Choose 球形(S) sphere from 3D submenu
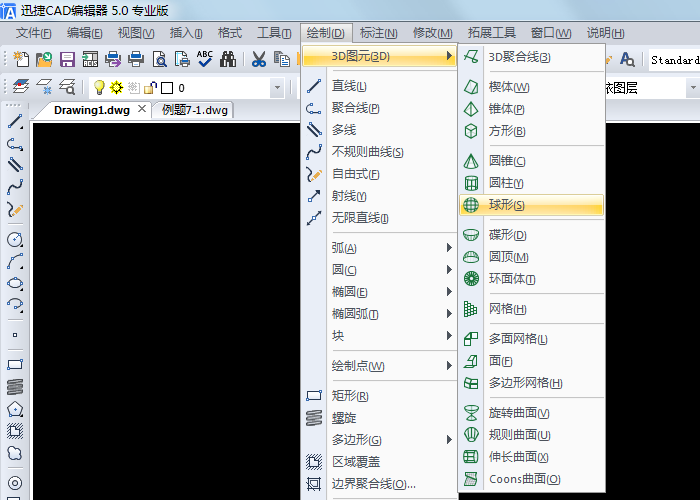This screenshot has width=700, height=500. (531, 205)
